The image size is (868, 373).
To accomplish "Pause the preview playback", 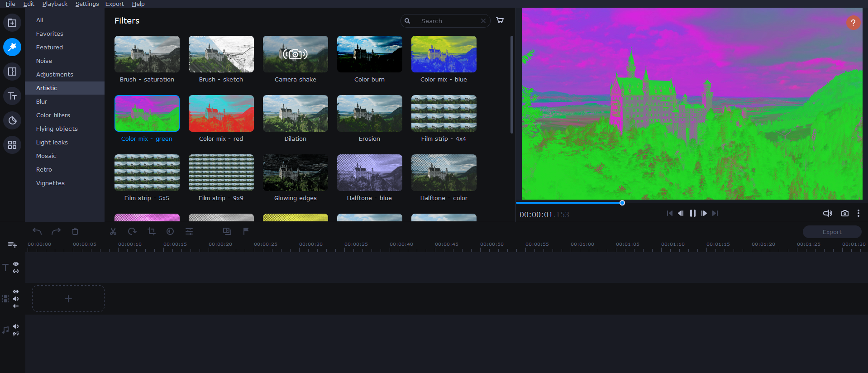I will tap(693, 213).
